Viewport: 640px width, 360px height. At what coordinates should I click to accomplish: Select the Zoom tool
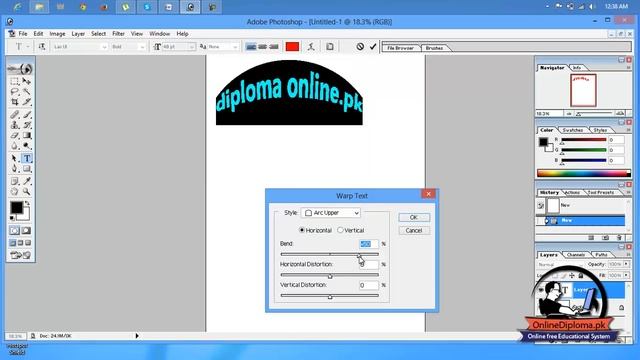tap(27, 191)
